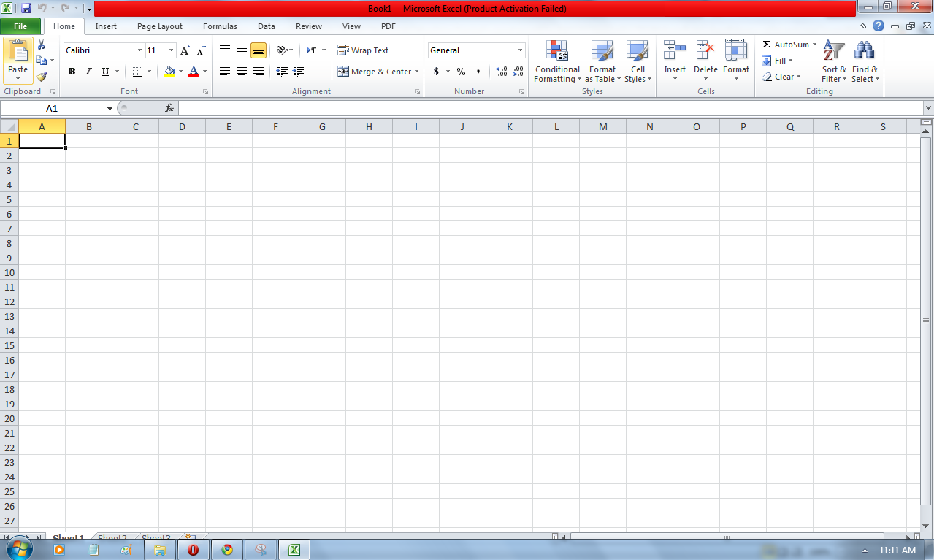Expand the Merge & Center dropdown arrow
The image size is (934, 560).
(x=416, y=72)
